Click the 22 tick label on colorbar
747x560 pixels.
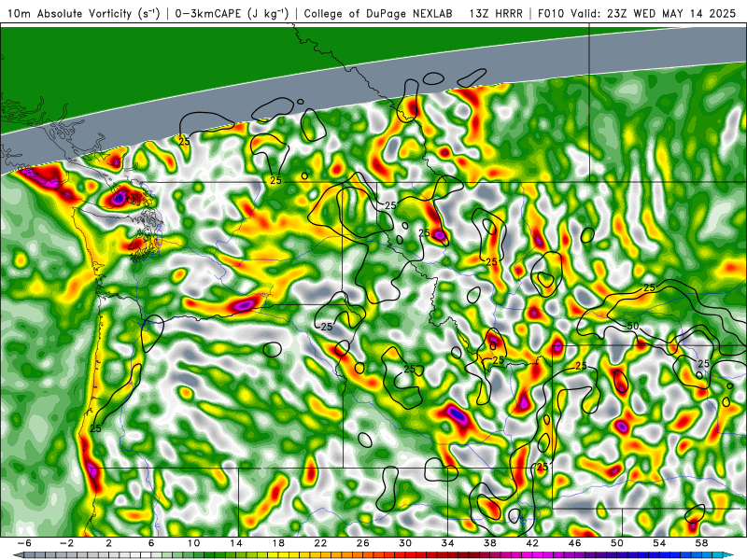[x=320, y=543]
